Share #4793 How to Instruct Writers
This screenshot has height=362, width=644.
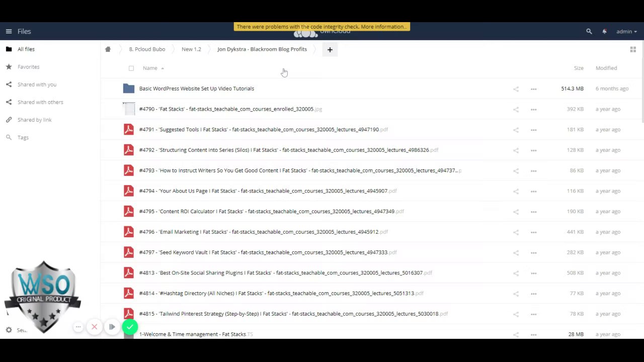[x=516, y=170]
